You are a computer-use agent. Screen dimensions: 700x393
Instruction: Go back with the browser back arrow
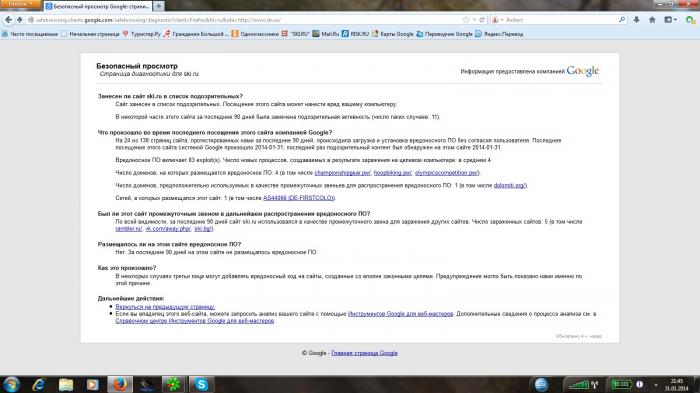click(x=8, y=20)
